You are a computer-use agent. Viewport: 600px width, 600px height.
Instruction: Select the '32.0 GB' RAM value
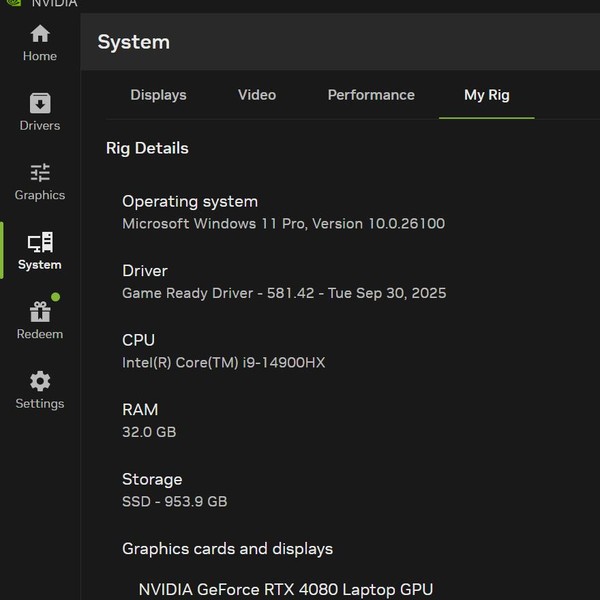(x=149, y=432)
